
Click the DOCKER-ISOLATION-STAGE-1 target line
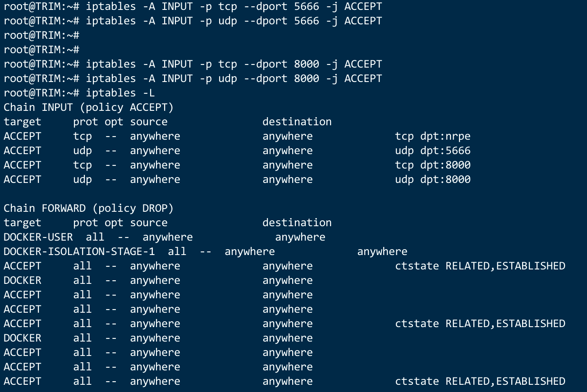[x=206, y=252]
